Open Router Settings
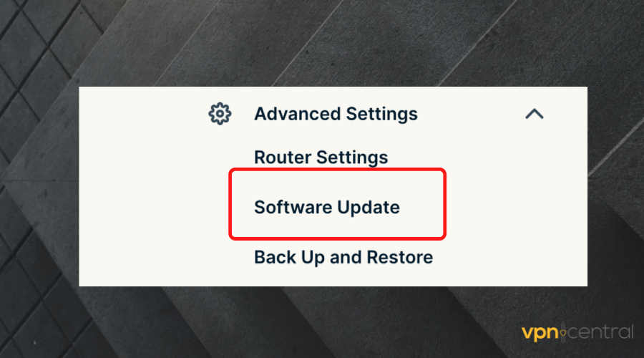Viewport: 644px width, 358px height. tap(321, 158)
